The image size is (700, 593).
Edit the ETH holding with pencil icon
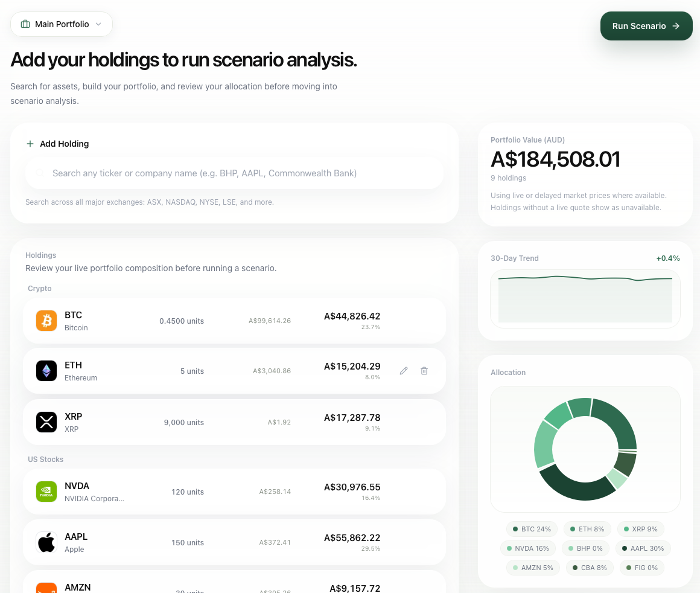coord(404,371)
